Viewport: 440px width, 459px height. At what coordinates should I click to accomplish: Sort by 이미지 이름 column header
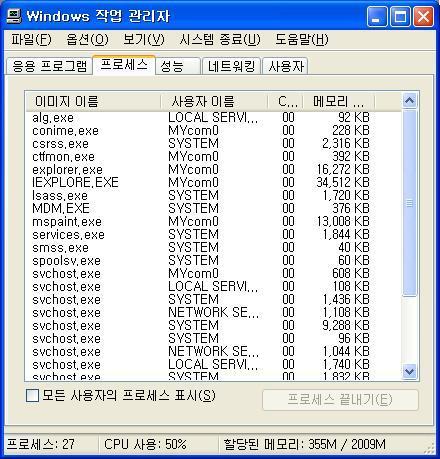[94, 101]
